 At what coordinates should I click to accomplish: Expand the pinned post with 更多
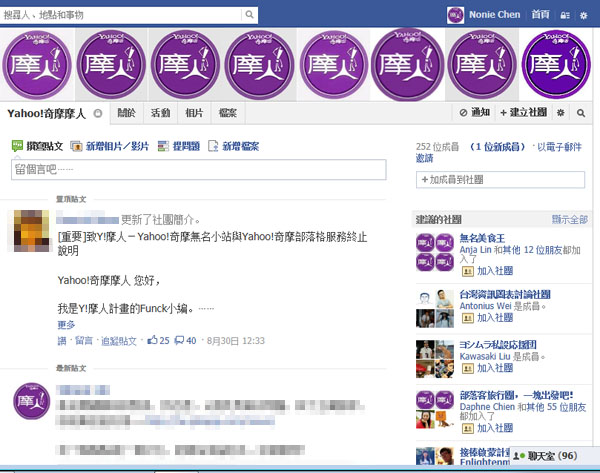[66, 325]
